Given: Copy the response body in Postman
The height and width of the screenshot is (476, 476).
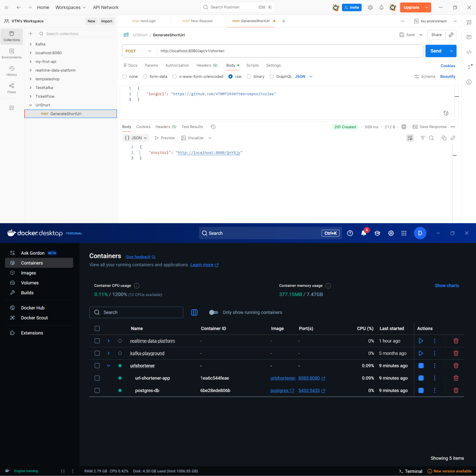Looking at the screenshot, I should tap(444, 138).
